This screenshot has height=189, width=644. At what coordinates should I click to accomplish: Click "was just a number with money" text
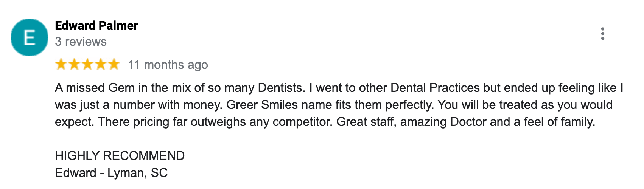(x=138, y=105)
